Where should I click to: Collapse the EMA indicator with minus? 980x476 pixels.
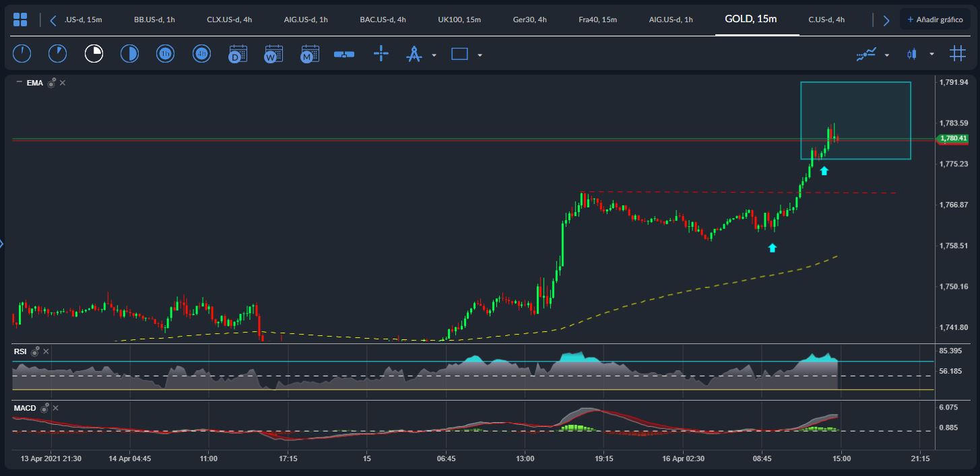point(19,82)
